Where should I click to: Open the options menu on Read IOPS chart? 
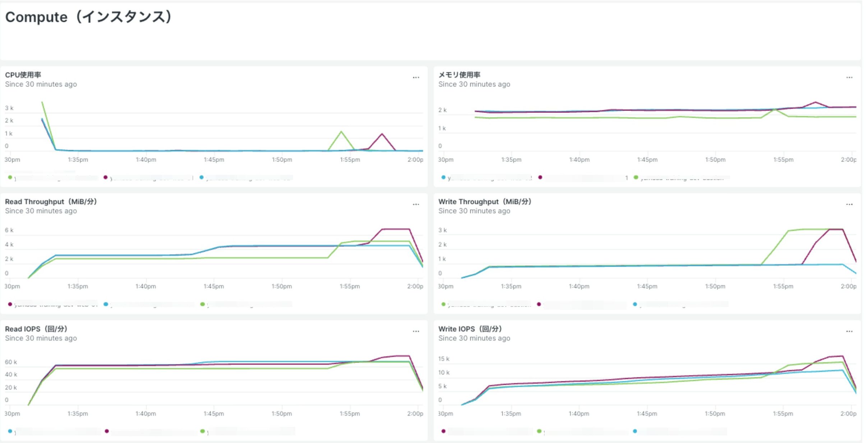(x=416, y=331)
